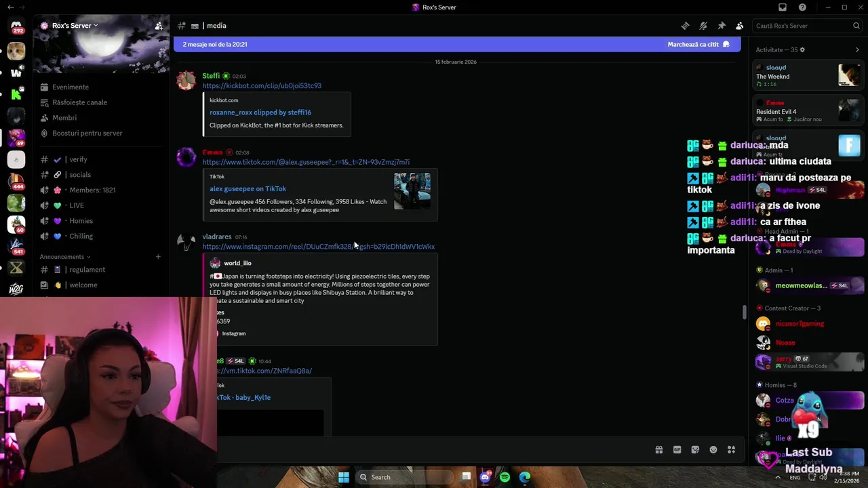Open Discord direct messages home icon
Screen dimensions: 868x488
click(16, 26)
